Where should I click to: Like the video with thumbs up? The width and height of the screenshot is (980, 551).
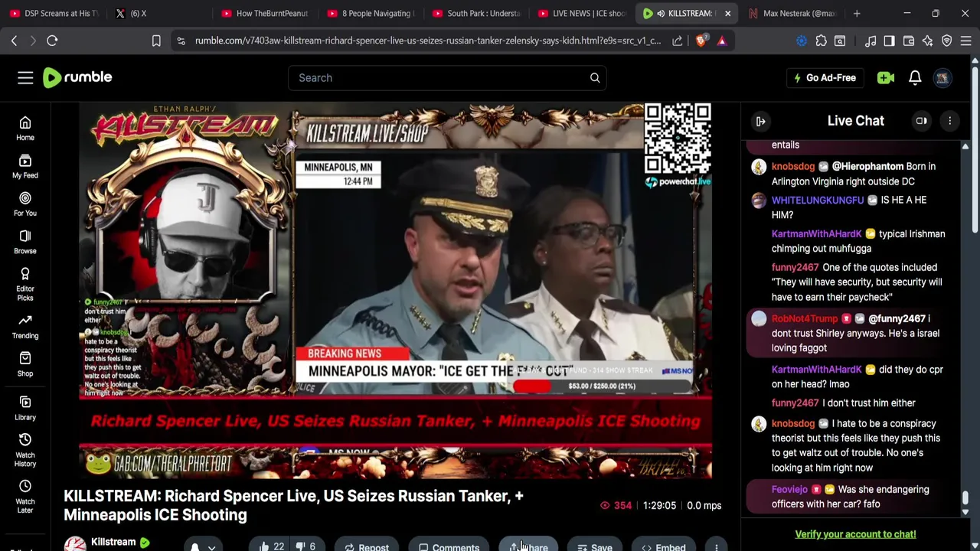[x=271, y=546]
